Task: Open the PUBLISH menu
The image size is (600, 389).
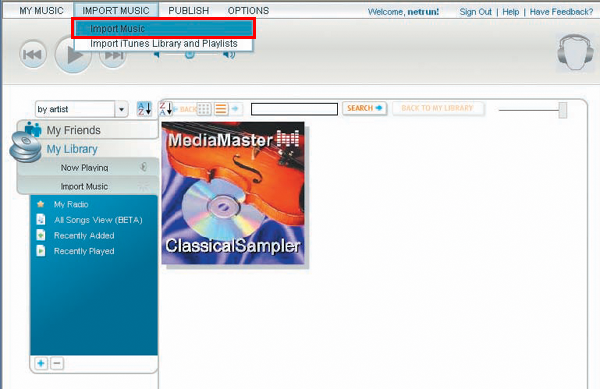Action: tap(189, 11)
